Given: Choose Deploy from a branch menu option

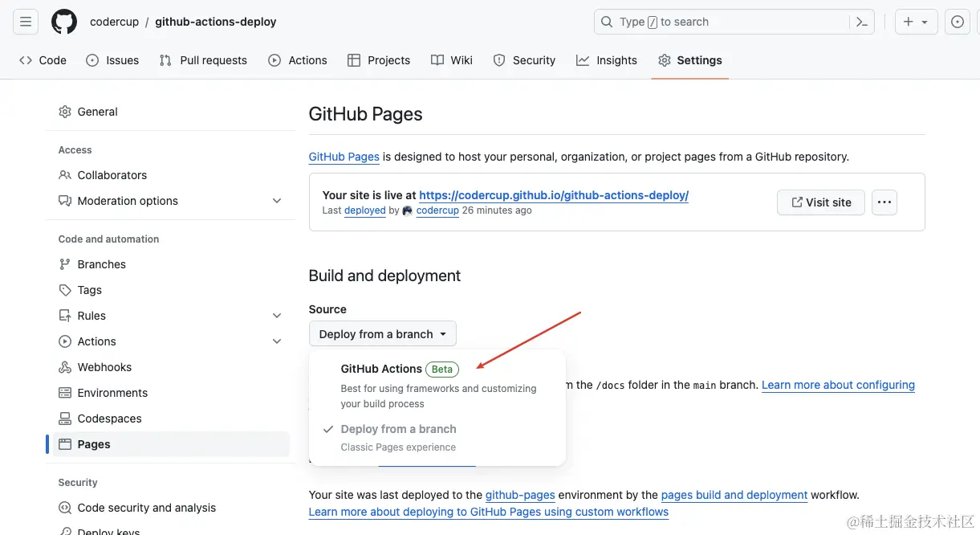Looking at the screenshot, I should (437, 438).
